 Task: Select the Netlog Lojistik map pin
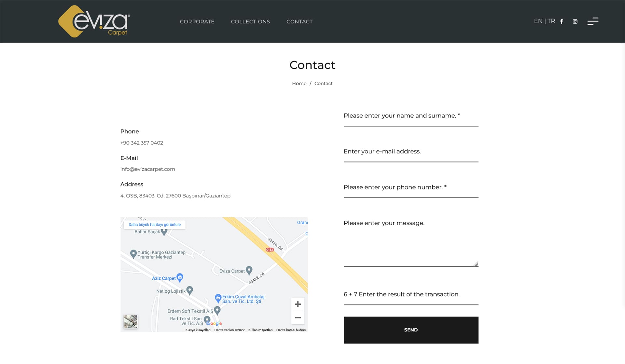coord(190,290)
